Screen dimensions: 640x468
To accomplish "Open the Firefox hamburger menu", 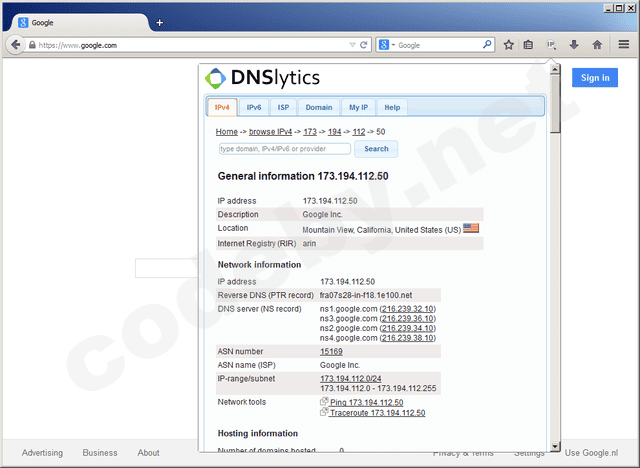I will 624,44.
